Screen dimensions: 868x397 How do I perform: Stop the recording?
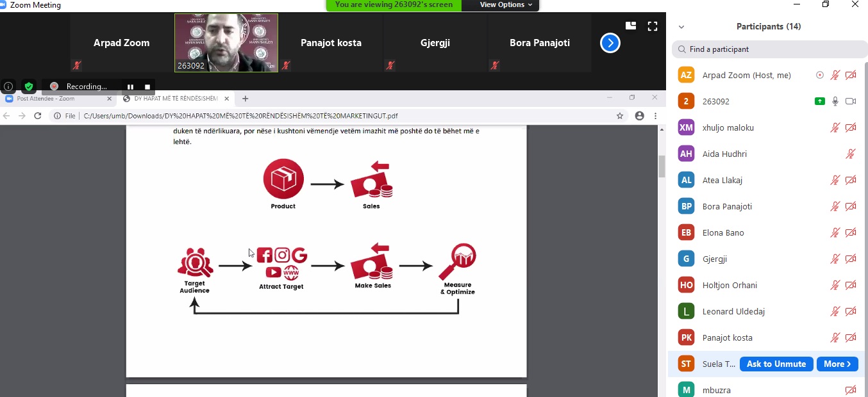(147, 86)
